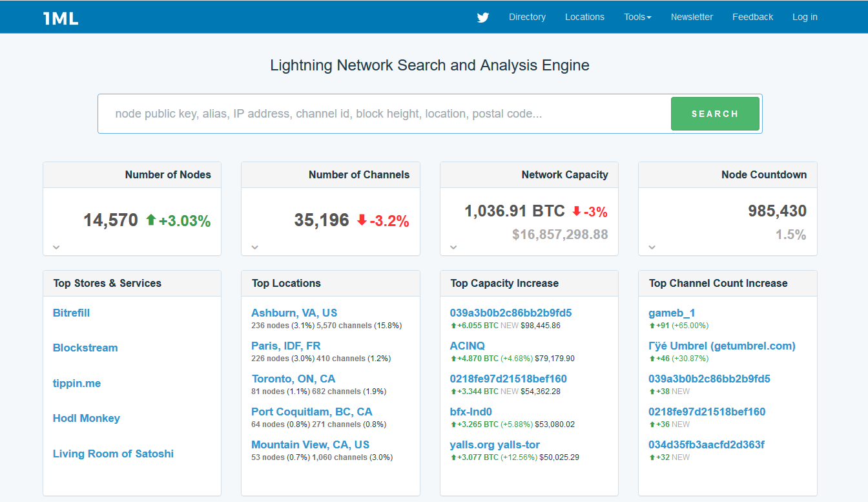Open the Twitter bird icon link

[483, 17]
